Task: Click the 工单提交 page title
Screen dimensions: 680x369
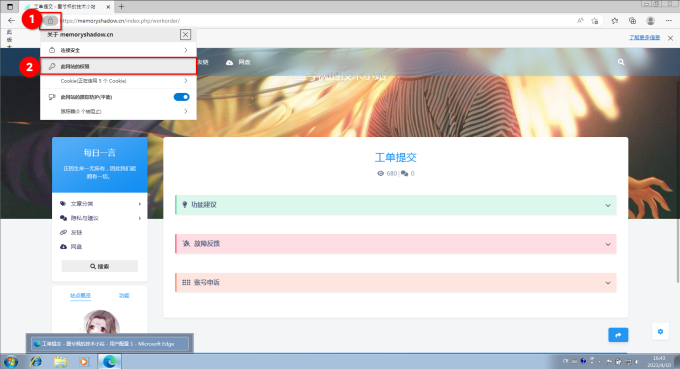Action: point(396,157)
